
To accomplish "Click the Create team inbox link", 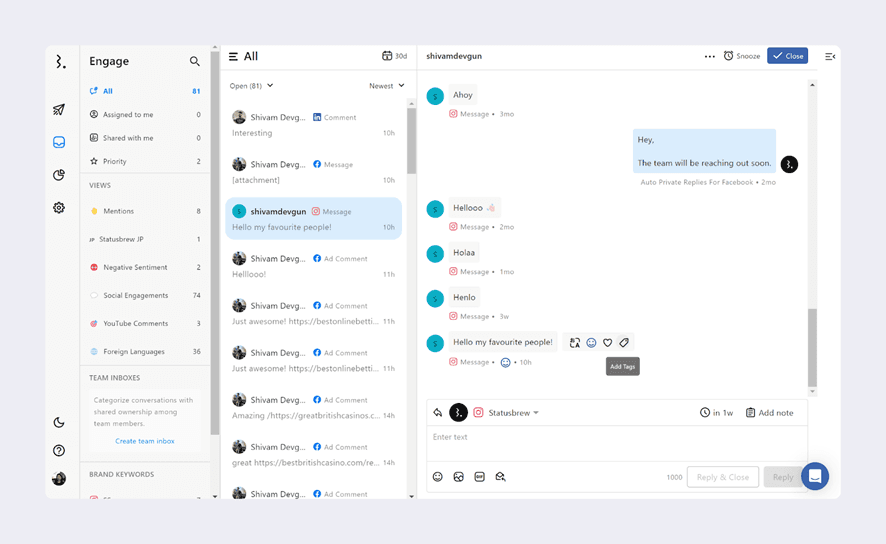I will pos(145,441).
